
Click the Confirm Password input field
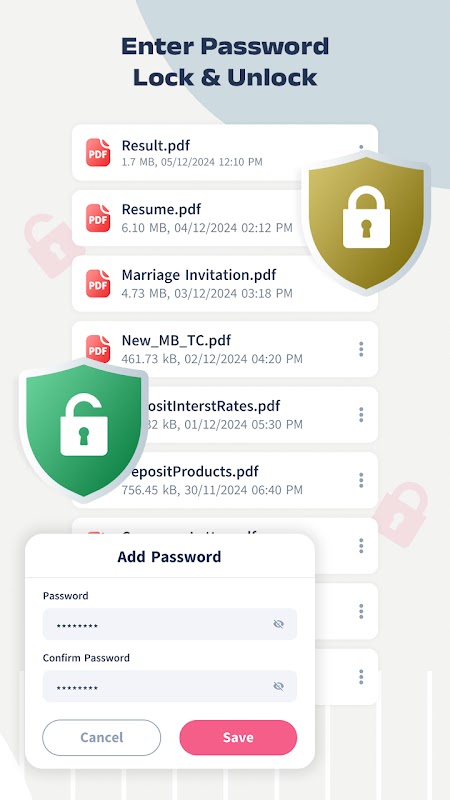pos(169,686)
